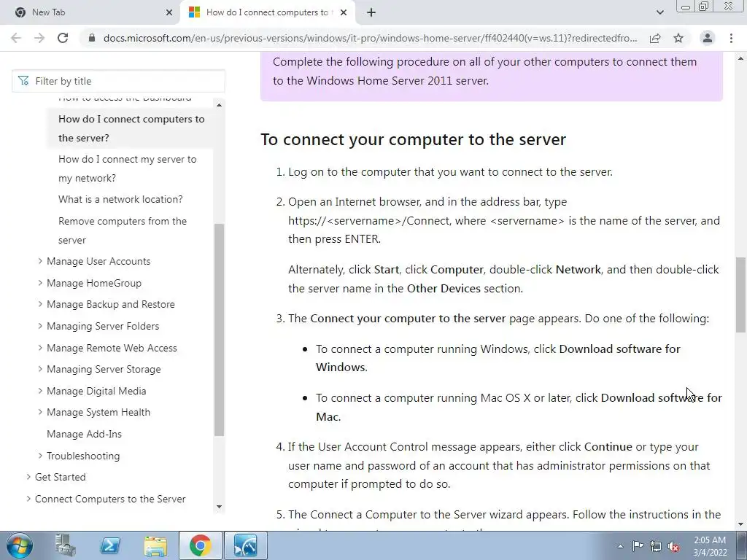The height and width of the screenshot is (560, 747).
Task: Expand the Manage Backup and Restore chevron
Action: pos(40,304)
